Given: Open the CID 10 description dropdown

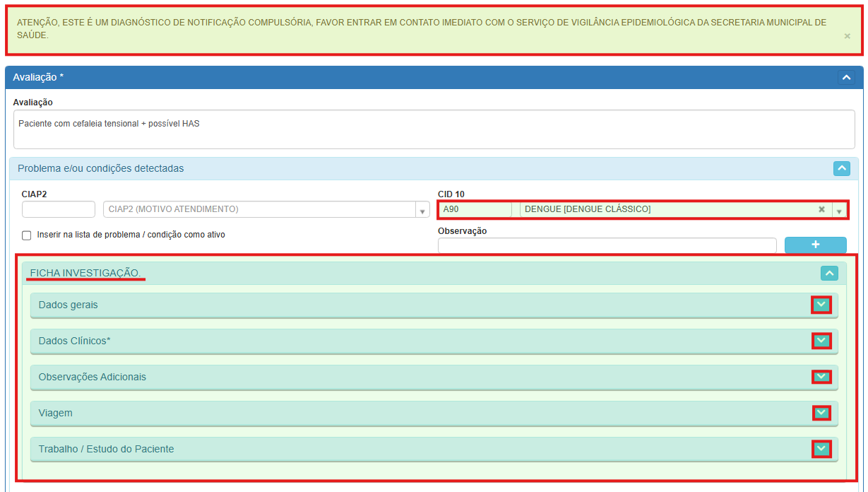Looking at the screenshot, I should [839, 210].
